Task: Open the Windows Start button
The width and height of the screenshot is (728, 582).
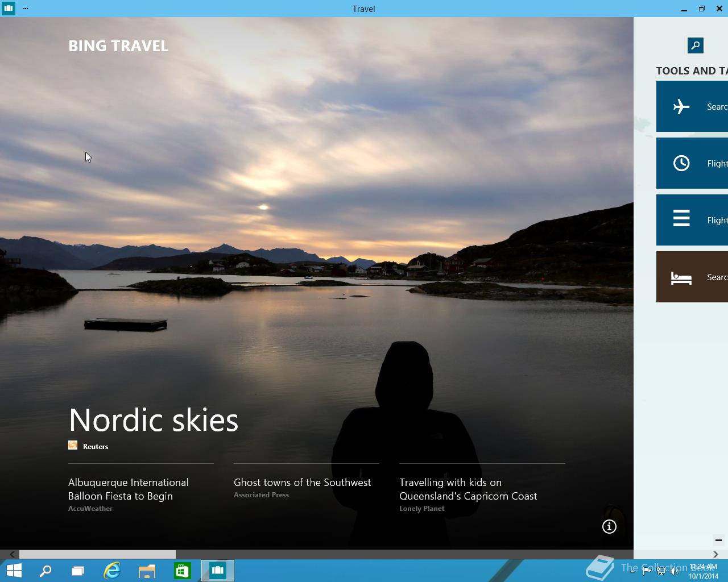Action: (14, 571)
